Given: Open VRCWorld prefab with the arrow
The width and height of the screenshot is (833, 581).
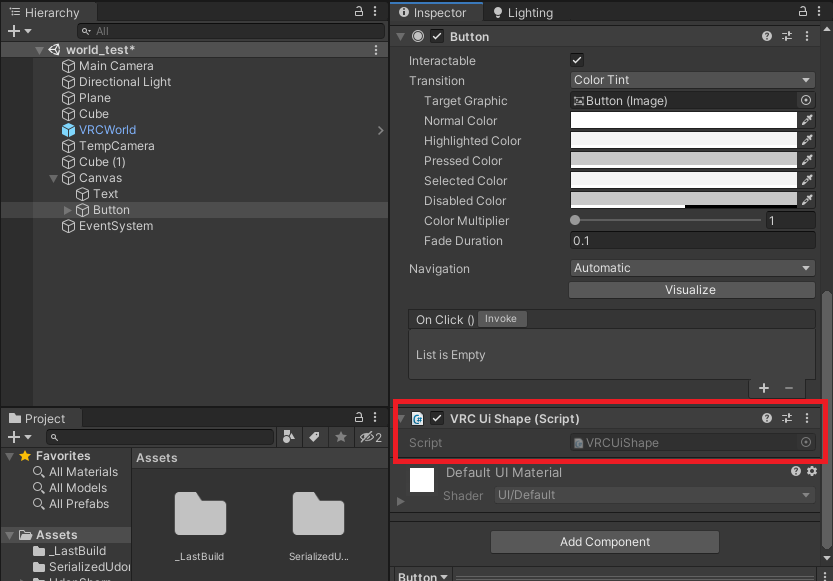Looking at the screenshot, I should click(380, 130).
